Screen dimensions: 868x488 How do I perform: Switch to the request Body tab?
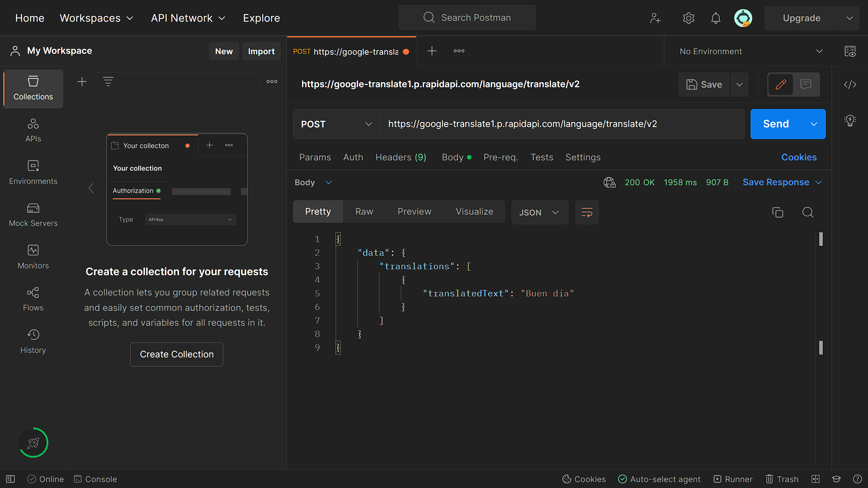pyautogui.click(x=456, y=157)
